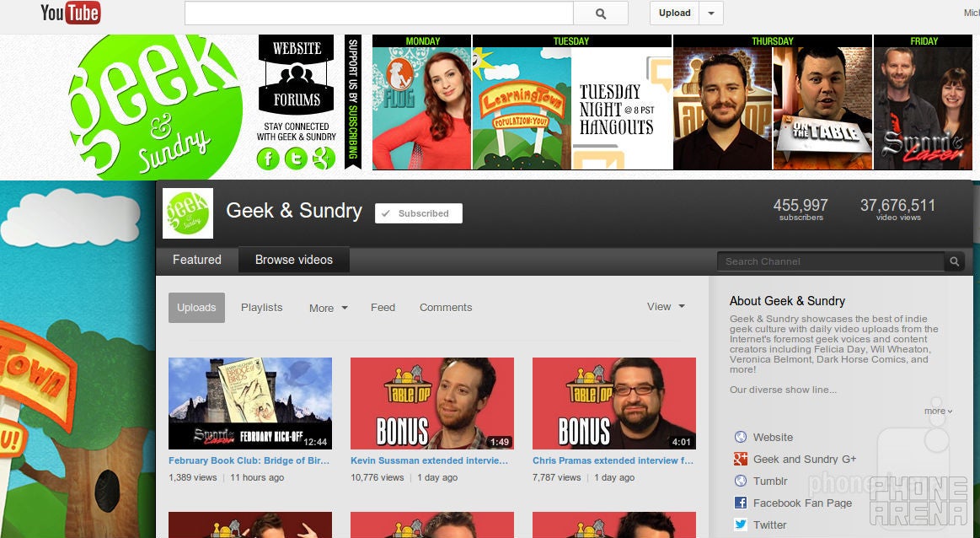
Task: Click the On The Table show banner
Action: (822, 108)
